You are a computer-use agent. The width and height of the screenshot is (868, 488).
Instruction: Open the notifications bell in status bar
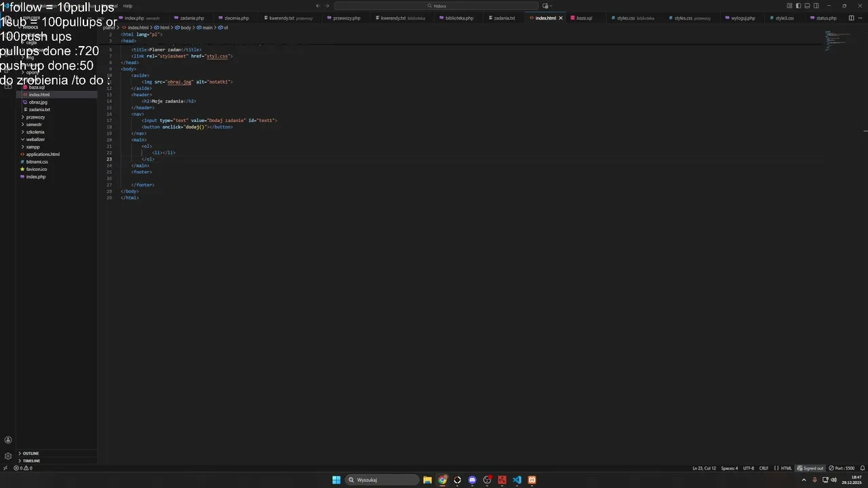[862, 468]
